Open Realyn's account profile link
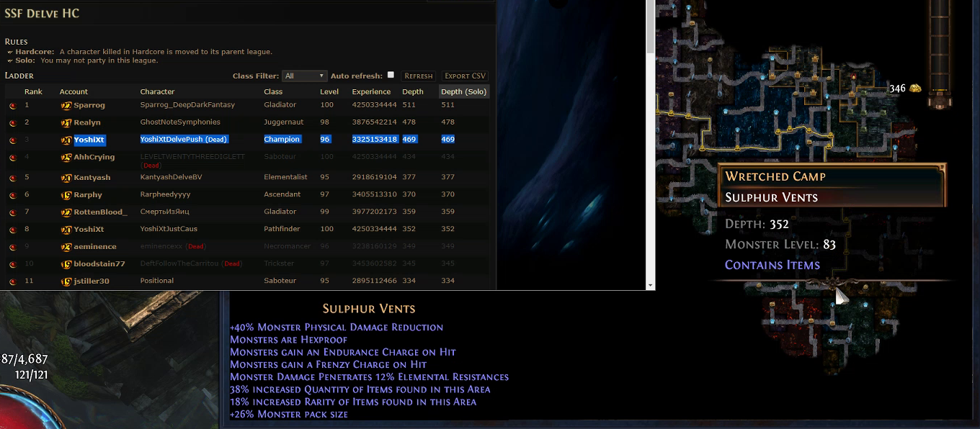The height and width of the screenshot is (429, 980). coord(87,122)
